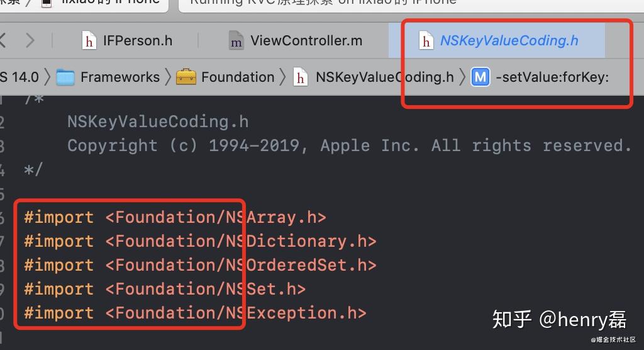Screen dimensions: 644x350
Task: Click the yellow Foundation toolbox icon
Action: [x=186, y=77]
